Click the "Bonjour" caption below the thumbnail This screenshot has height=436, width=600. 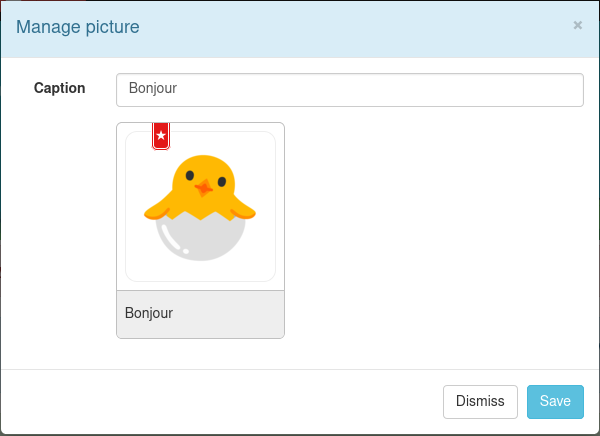point(149,313)
